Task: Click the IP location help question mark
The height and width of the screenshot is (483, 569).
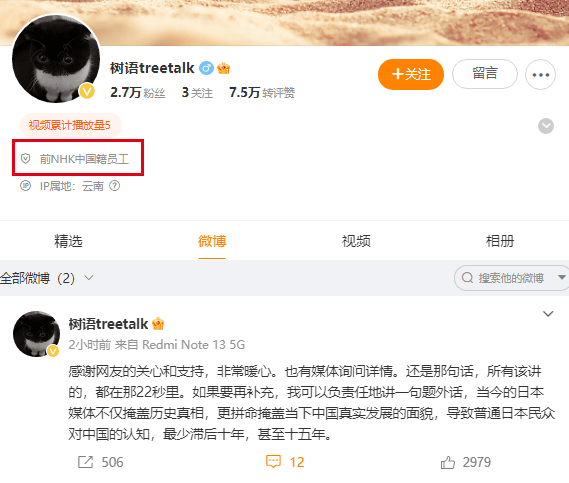Action: 115,186
